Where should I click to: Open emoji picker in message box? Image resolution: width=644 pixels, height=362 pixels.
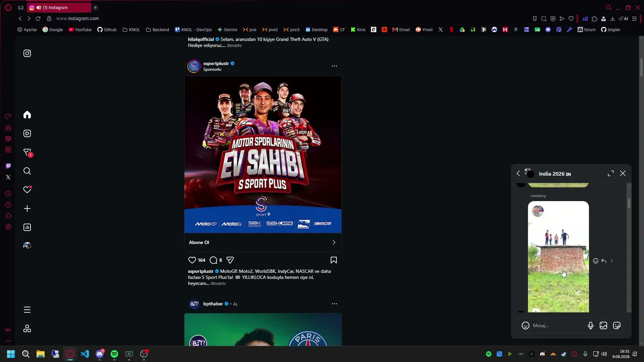coord(525,325)
